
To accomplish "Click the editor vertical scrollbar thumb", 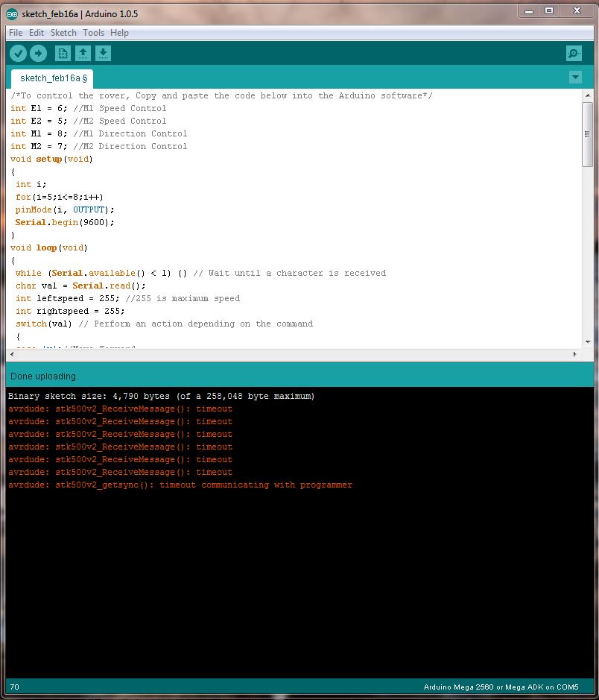I will [587, 134].
